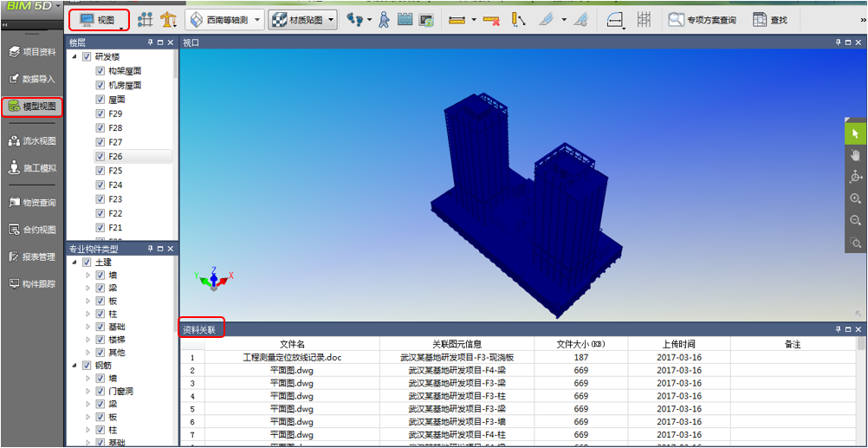Image resolution: width=868 pixels, height=448 pixels.
Task: Click the picture snapshot toolbar icon
Action: (x=425, y=21)
